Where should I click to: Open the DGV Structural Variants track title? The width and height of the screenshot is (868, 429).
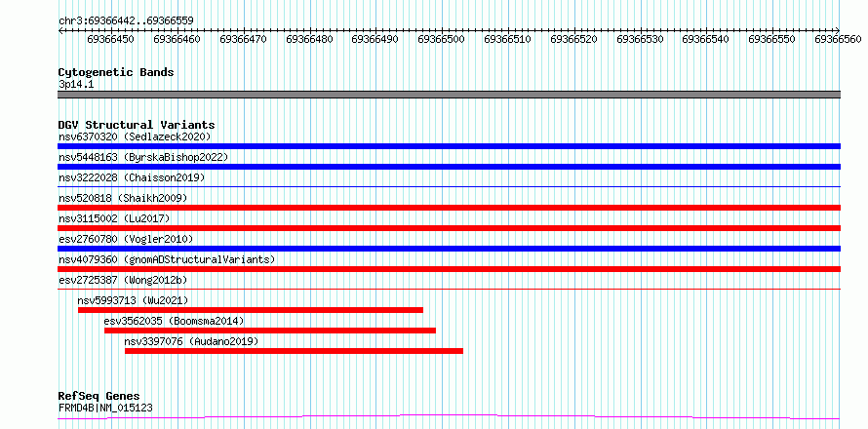coord(137,125)
